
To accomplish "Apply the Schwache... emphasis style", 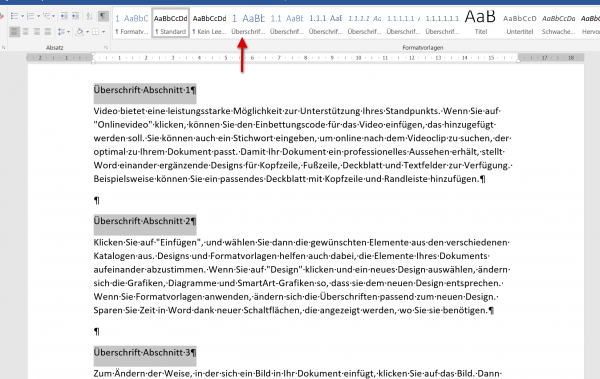I will (558, 24).
